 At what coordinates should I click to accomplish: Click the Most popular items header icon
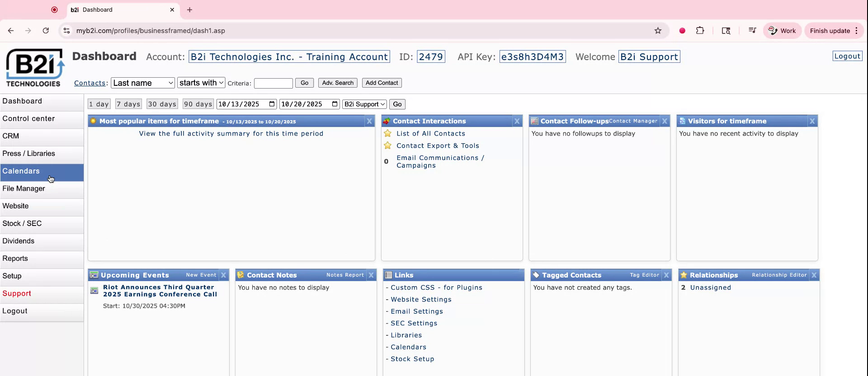(x=93, y=121)
